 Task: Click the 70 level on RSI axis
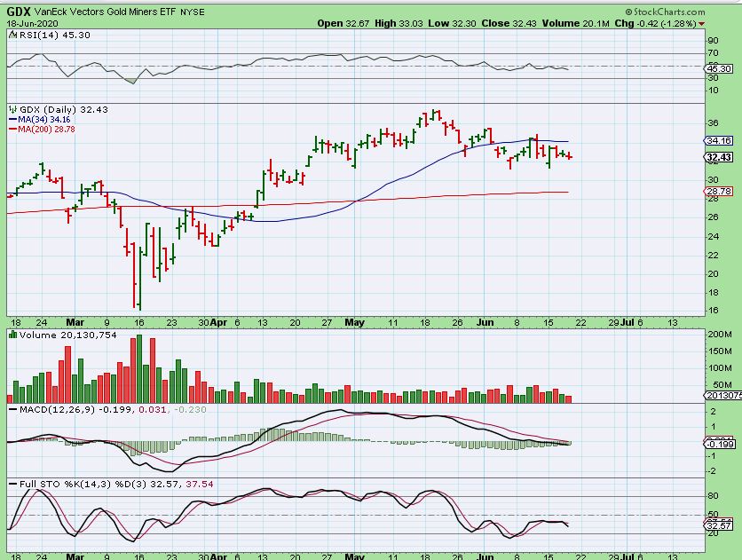click(x=713, y=53)
